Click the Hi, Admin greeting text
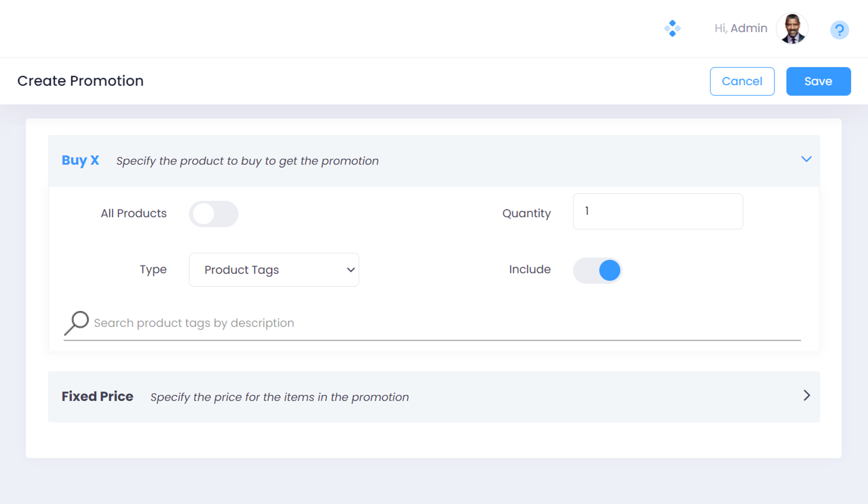 pyautogui.click(x=740, y=28)
